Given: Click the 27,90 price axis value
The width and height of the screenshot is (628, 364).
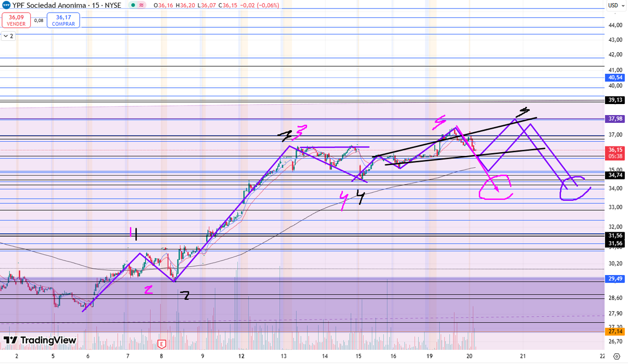Looking at the screenshot, I should (614, 314).
